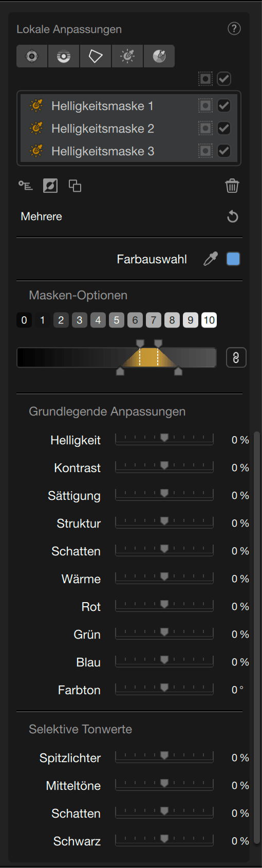Image resolution: width=262 pixels, height=868 pixels.
Task: Select the Polygon mask tool
Action: click(x=96, y=56)
